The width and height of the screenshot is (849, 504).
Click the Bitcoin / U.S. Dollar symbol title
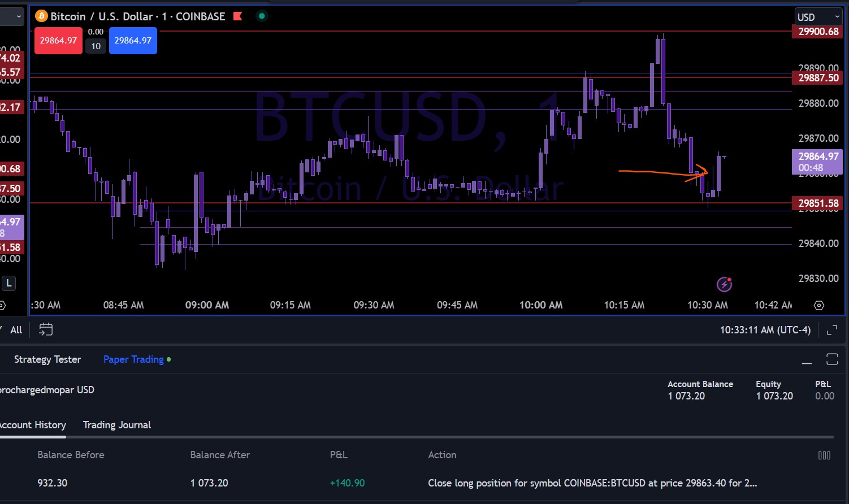(x=102, y=16)
